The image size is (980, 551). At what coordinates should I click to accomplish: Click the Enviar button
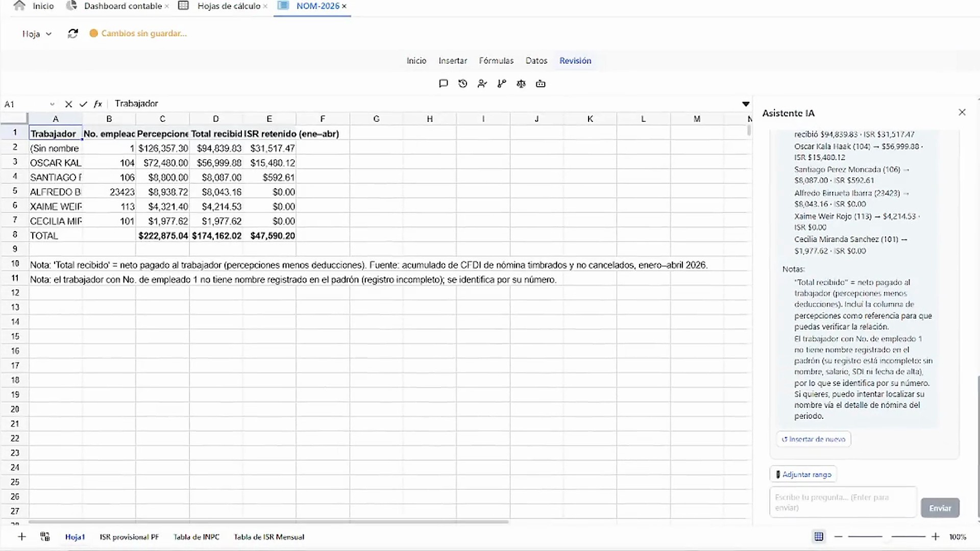[940, 508]
